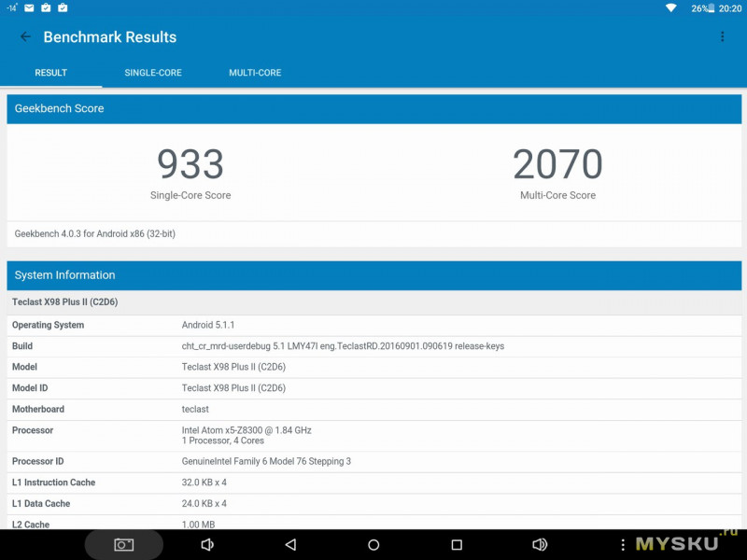Tap the Intel Atom x5-Z8300 processor value
This screenshot has width=747, height=560.
[247, 435]
